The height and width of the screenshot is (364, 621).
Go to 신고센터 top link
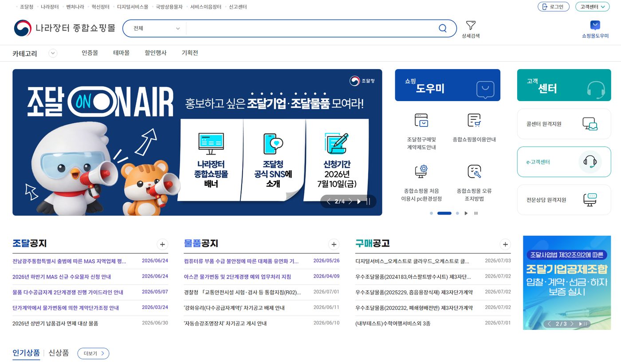[238, 7]
